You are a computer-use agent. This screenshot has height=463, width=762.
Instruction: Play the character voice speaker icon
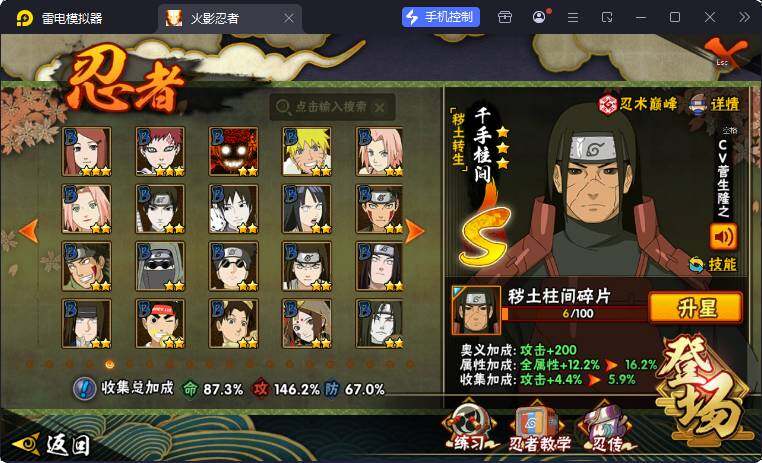[723, 237]
